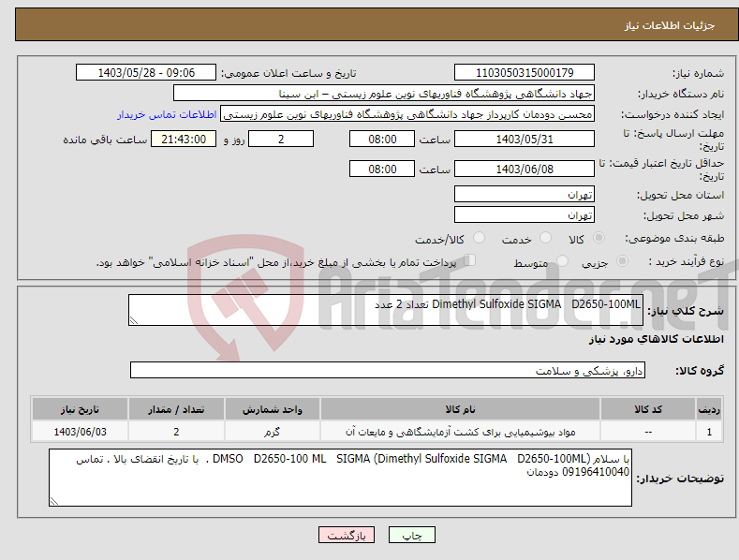Click the row number cell 1
Viewport: 739px width, 560px height.
click(x=709, y=432)
